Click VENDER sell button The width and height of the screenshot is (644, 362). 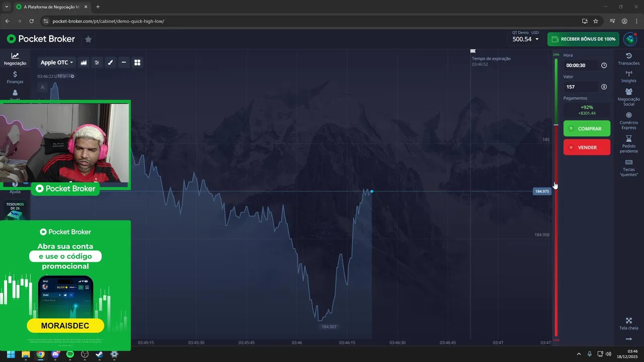tap(587, 147)
